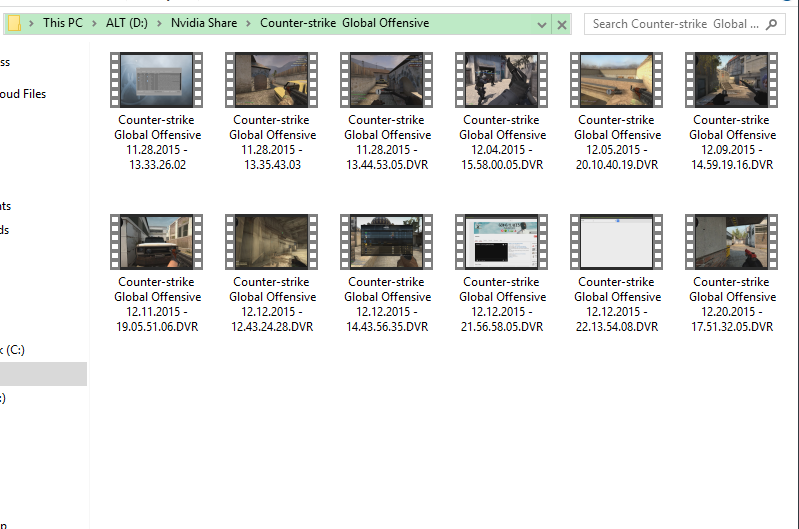Expand the chevron after Nvidia Share
This screenshot has width=799, height=529.
(x=248, y=23)
